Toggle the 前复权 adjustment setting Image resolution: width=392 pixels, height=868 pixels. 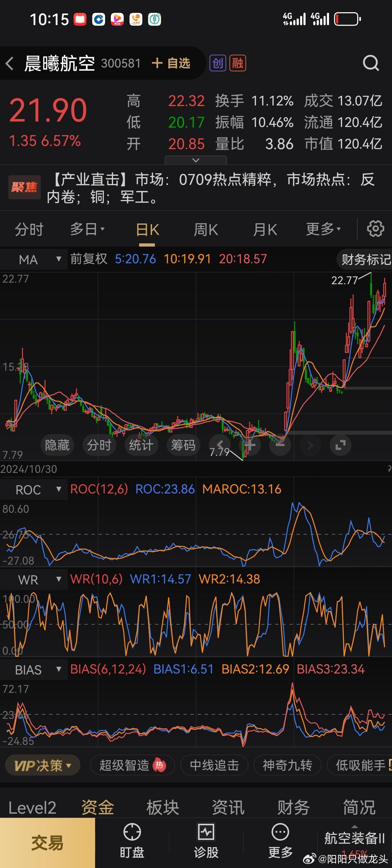tap(89, 259)
